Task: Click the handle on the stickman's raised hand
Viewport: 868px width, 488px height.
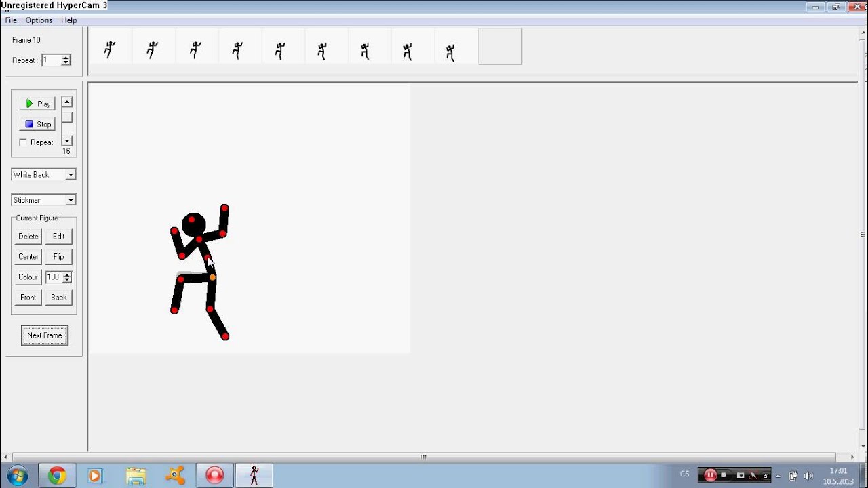Action: 224,207
